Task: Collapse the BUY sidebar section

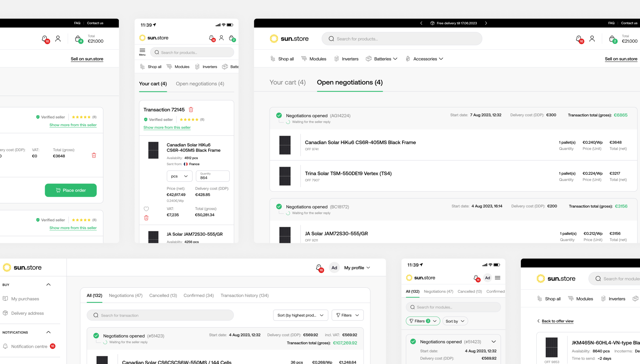Action: [48, 284]
